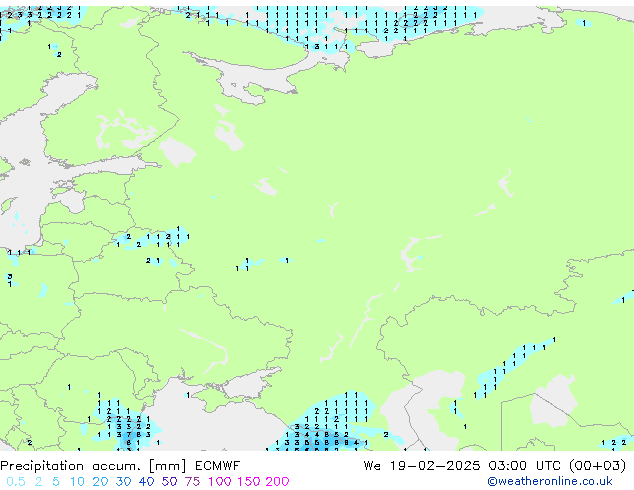Click the 0.5 legend value
Image resolution: width=634 pixels, height=490 pixels.
click(x=16, y=482)
